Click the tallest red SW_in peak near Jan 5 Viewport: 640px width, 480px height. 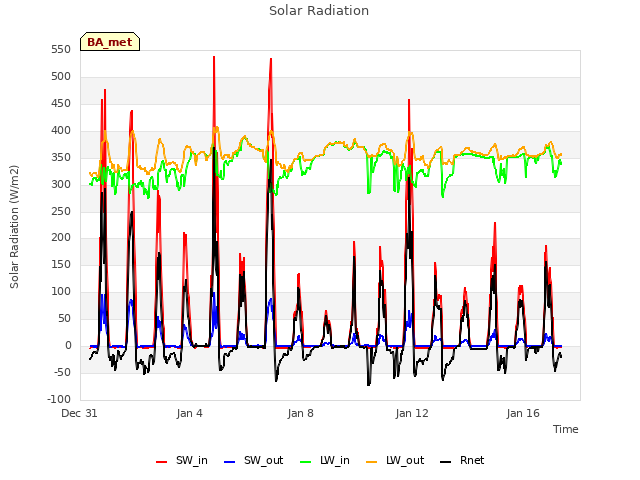click(214, 58)
